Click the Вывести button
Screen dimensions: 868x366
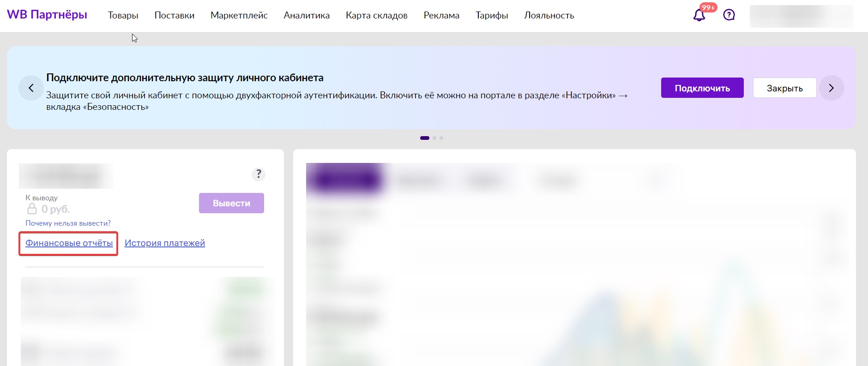pyautogui.click(x=231, y=203)
